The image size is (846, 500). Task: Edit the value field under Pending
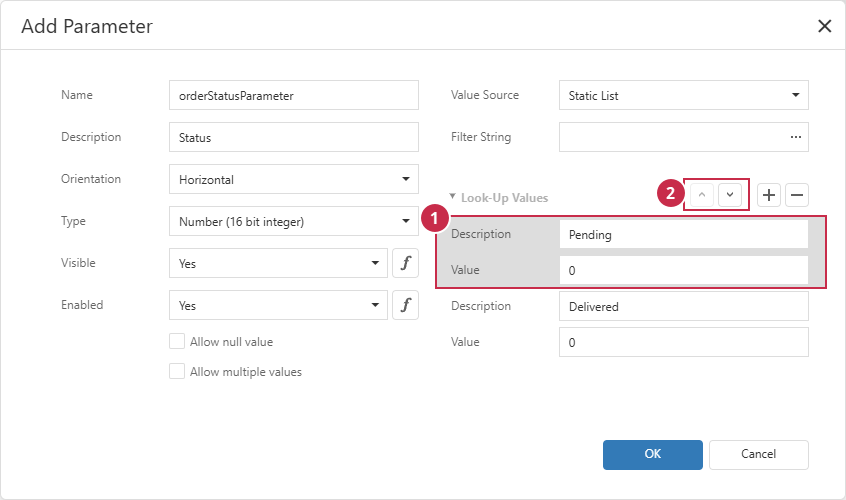(684, 270)
